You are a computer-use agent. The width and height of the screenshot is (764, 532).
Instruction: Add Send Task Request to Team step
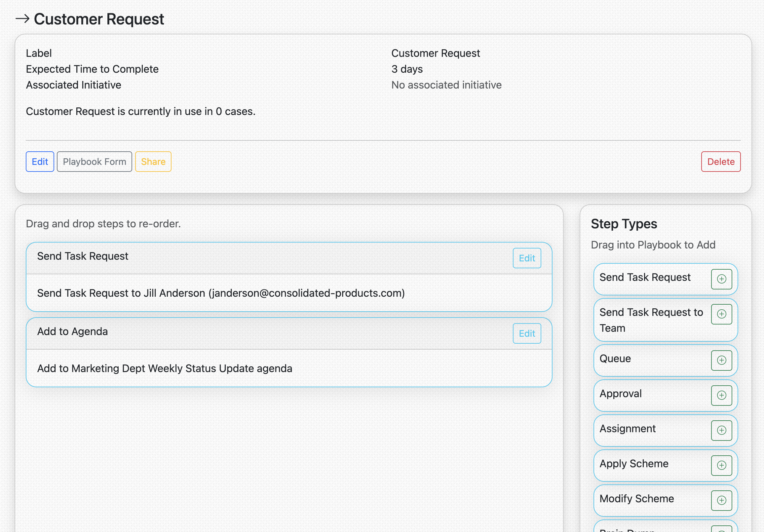tap(721, 314)
